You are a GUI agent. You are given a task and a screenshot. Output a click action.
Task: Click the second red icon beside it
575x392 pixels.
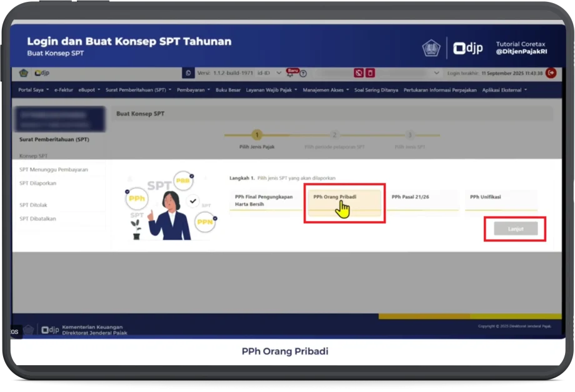[370, 73]
